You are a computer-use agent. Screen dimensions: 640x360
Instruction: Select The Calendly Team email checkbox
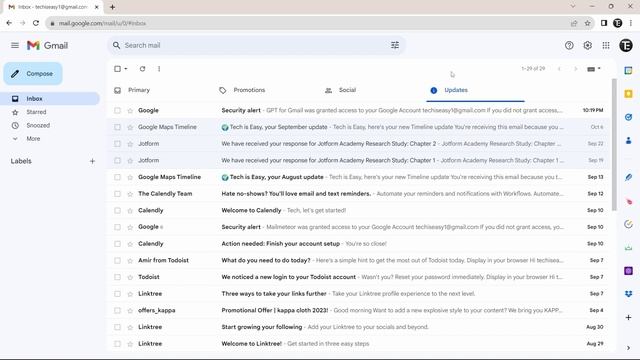point(118,193)
